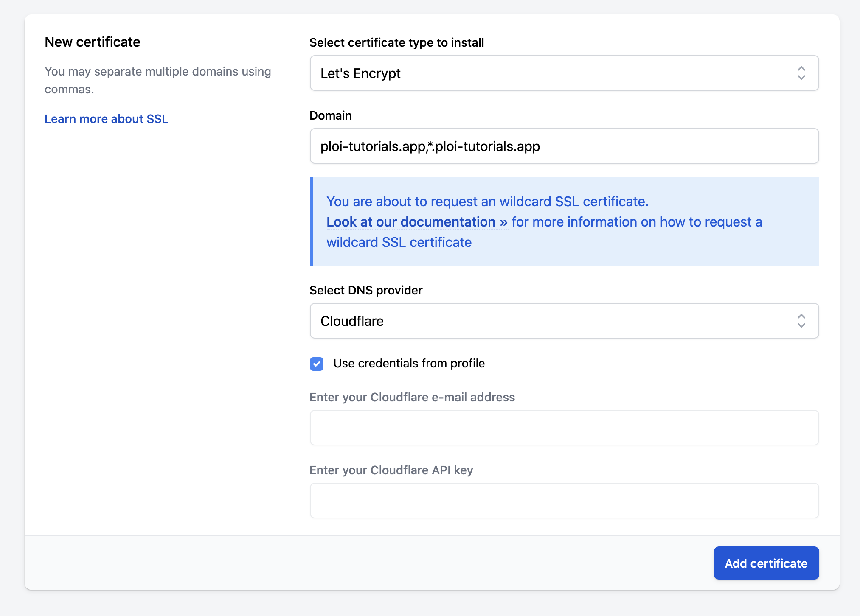Click the 'Select DNS provider' label
The width and height of the screenshot is (860, 616).
click(366, 290)
